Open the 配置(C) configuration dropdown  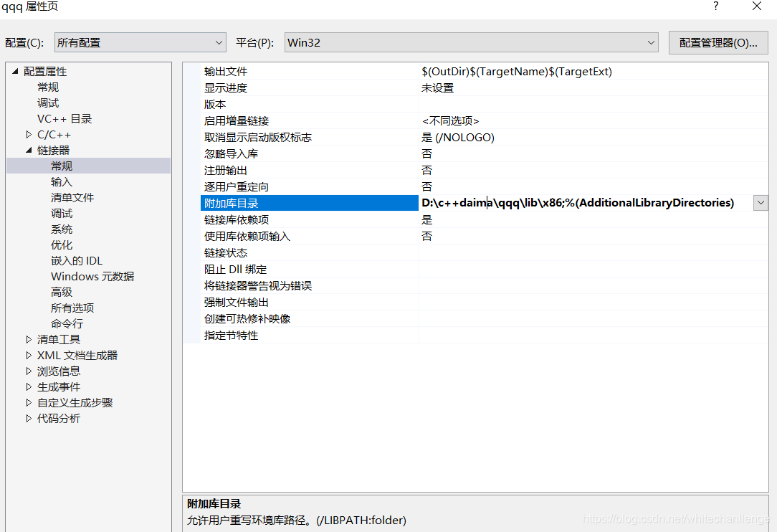[218, 42]
